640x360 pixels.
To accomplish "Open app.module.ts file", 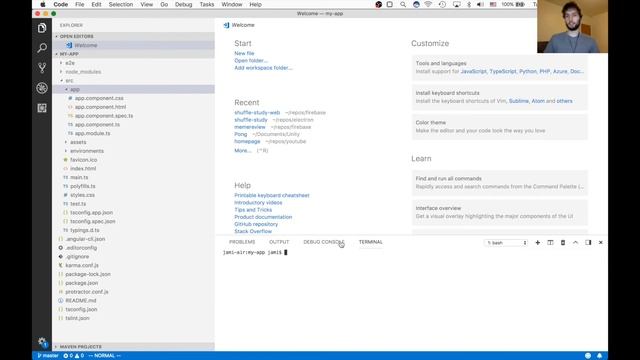I will tap(92, 133).
